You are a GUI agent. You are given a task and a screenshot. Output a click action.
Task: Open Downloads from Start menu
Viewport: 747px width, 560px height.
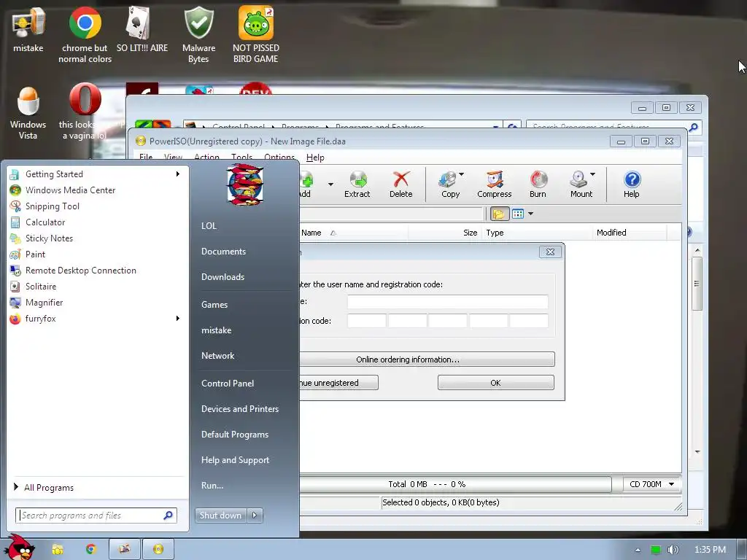223,276
